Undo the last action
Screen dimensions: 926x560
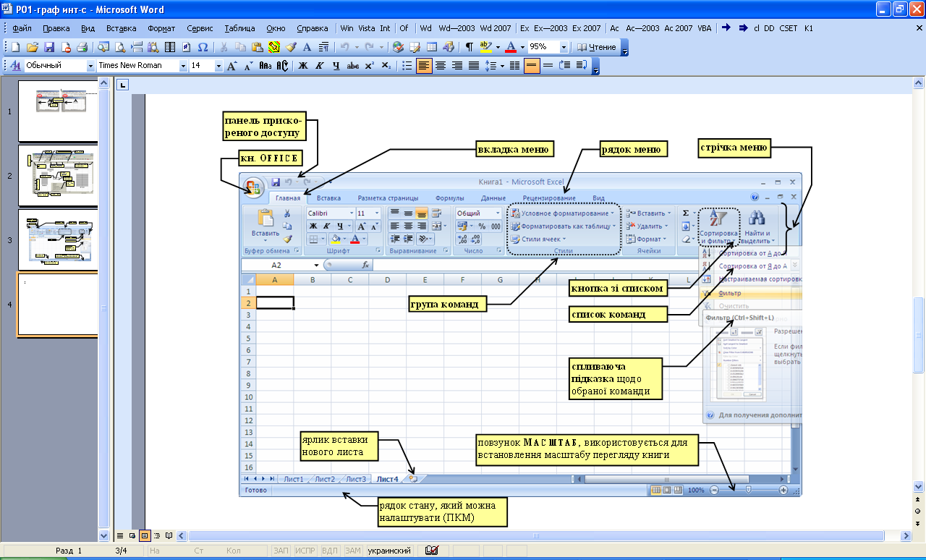345,47
